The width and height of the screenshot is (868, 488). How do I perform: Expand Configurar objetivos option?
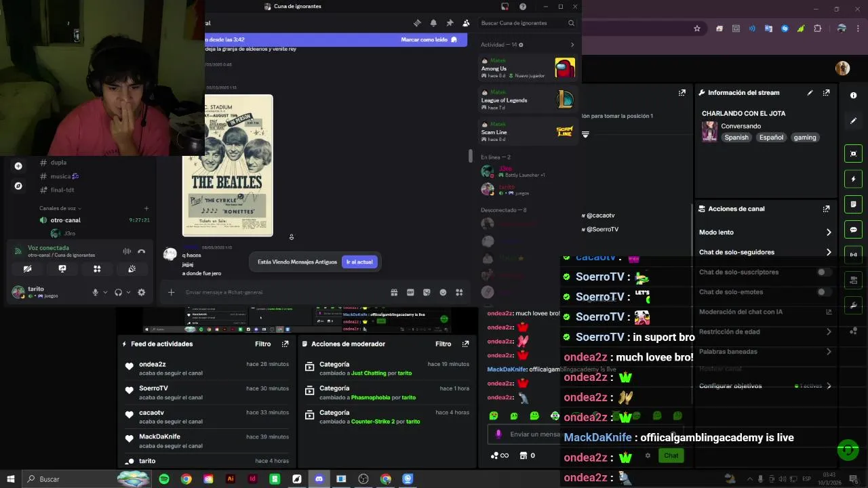click(765, 386)
